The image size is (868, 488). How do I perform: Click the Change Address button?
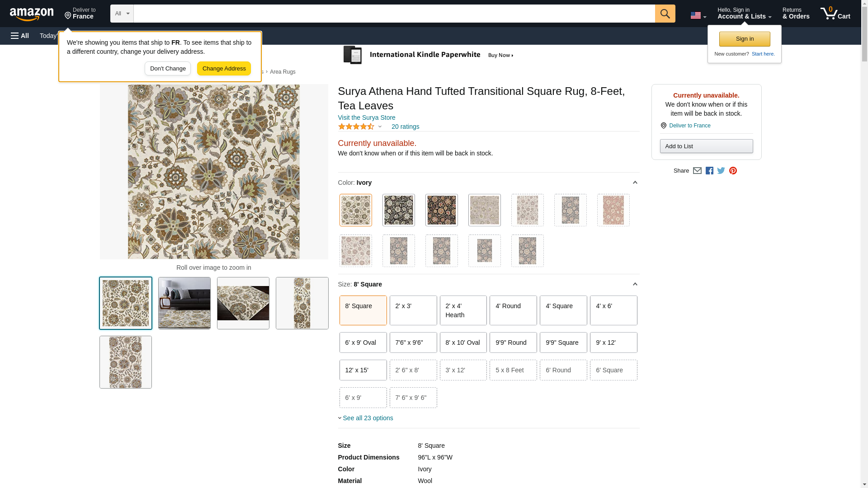[x=224, y=69]
